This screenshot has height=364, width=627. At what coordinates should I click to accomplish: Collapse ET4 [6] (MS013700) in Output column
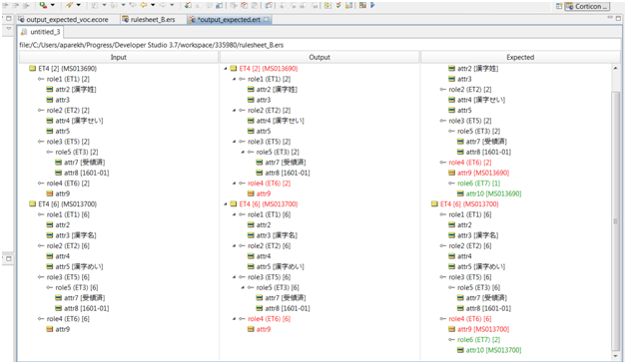pos(226,204)
